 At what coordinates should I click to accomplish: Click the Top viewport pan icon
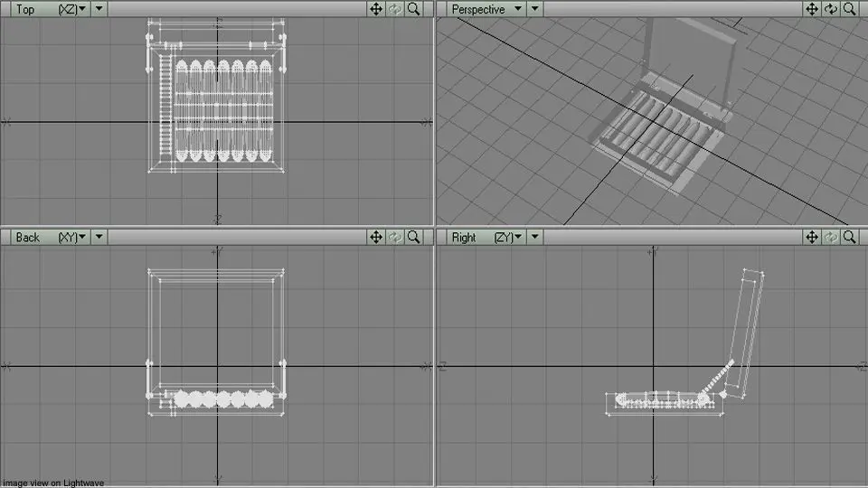(x=376, y=9)
